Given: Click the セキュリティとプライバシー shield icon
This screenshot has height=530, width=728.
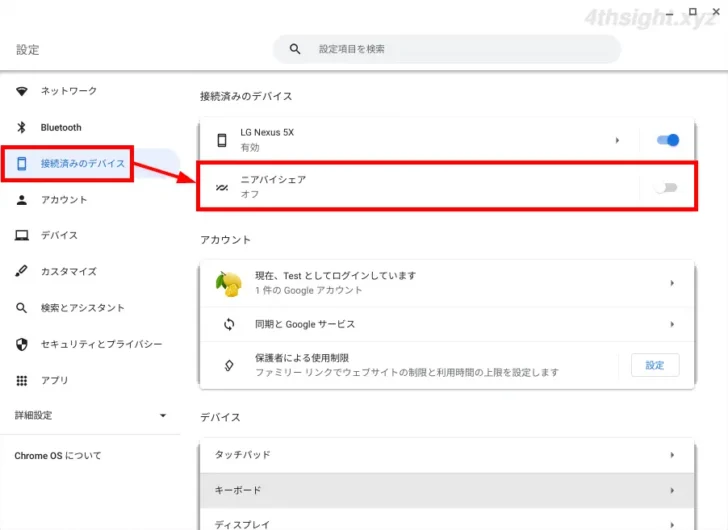Looking at the screenshot, I should pyautogui.click(x=21, y=344).
